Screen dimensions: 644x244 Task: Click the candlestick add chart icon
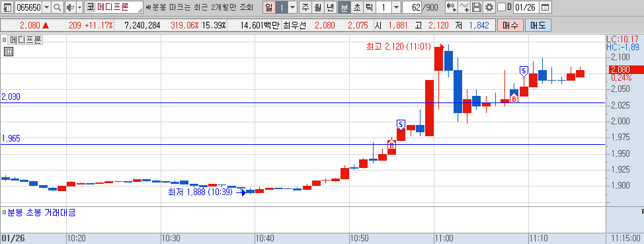click(x=451, y=7)
